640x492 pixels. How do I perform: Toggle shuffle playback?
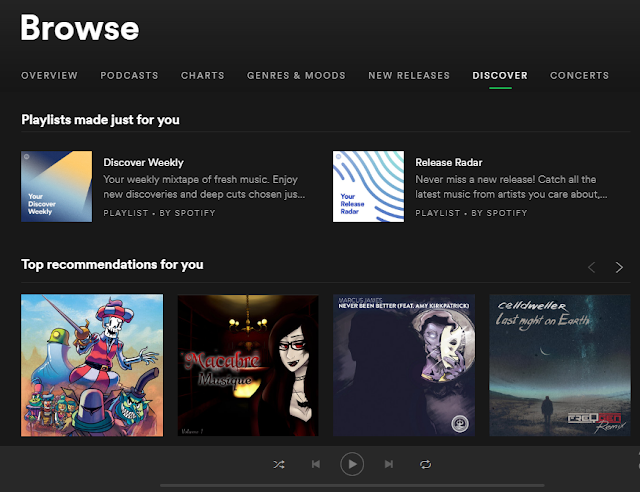tap(279, 464)
